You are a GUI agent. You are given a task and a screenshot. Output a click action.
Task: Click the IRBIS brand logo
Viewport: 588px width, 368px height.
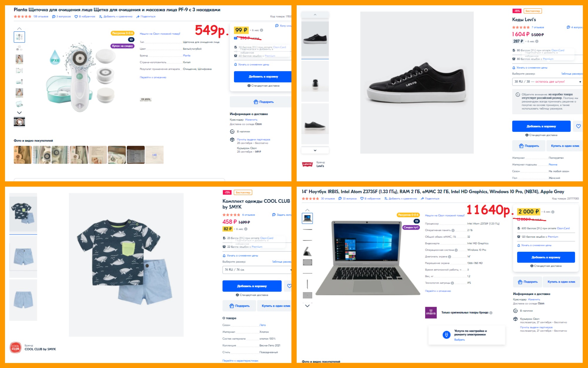pos(431,313)
